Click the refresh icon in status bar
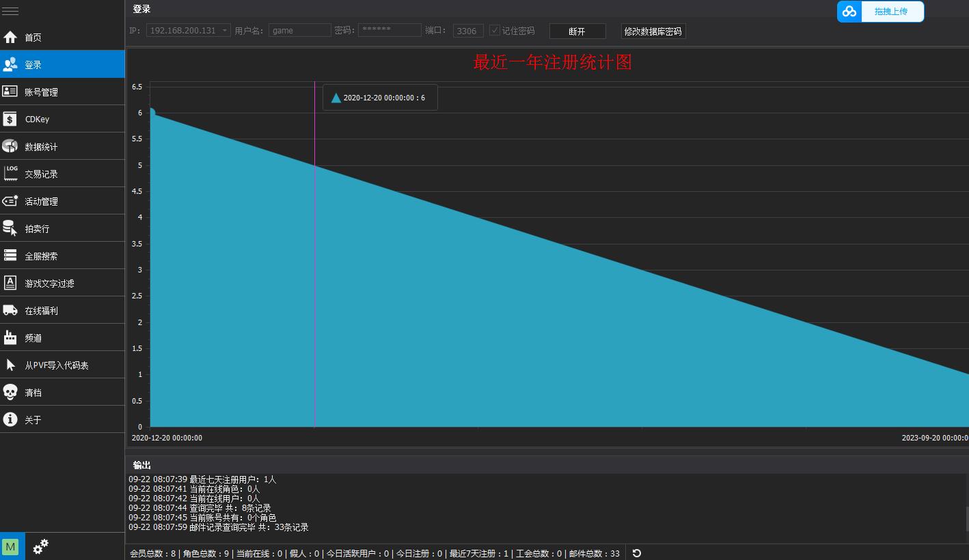Image resolution: width=969 pixels, height=560 pixels. [637, 553]
